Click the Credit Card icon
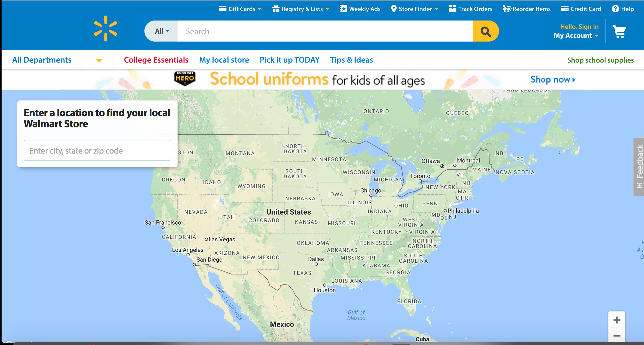The image size is (644, 345). [565, 9]
